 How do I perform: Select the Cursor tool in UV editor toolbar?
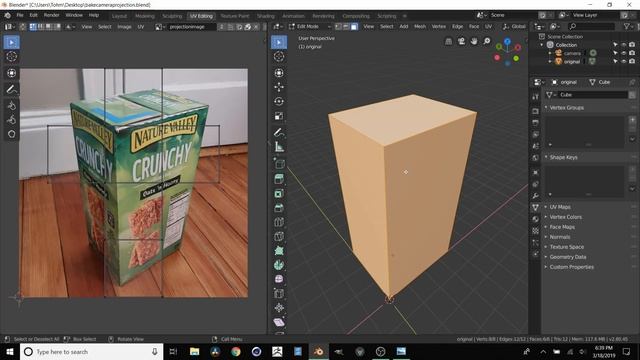[11, 56]
